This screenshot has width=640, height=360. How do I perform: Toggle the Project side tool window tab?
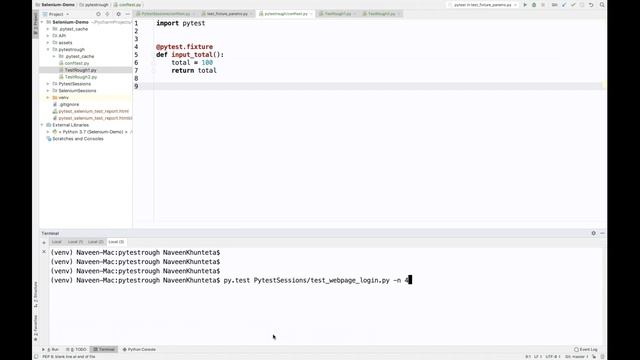click(x=36, y=24)
